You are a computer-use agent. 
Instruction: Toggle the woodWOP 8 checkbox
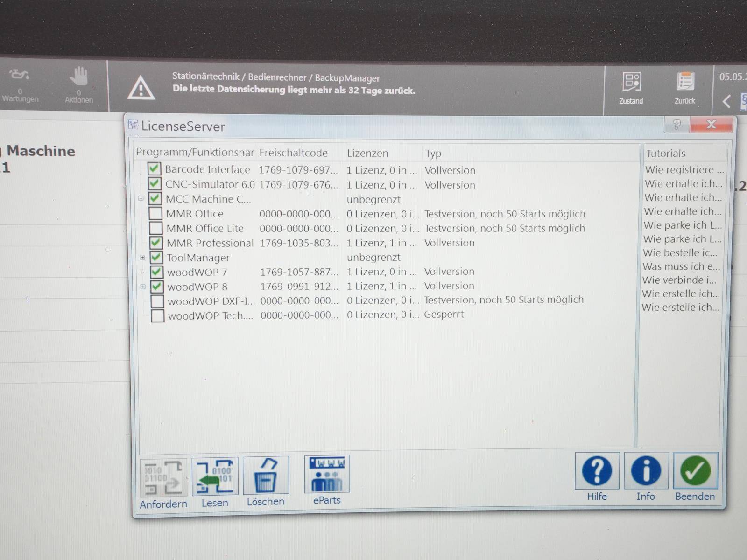click(157, 287)
